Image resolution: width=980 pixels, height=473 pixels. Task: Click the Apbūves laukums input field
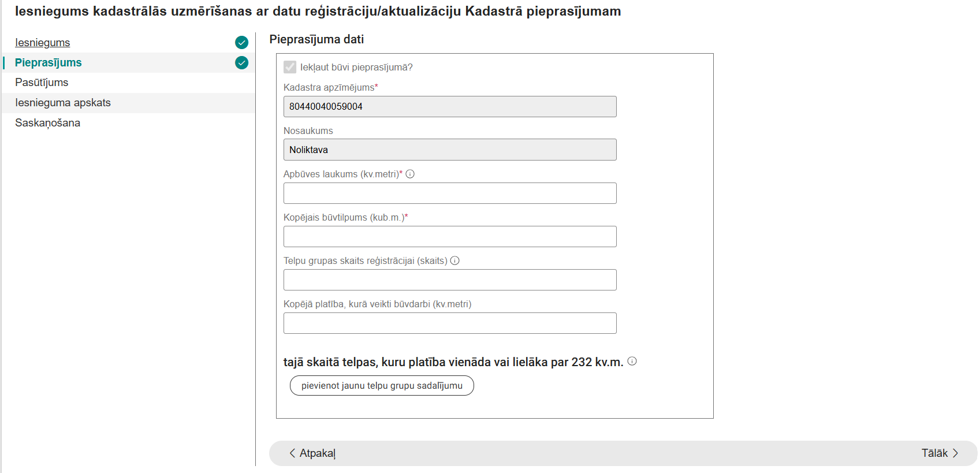coord(449,193)
